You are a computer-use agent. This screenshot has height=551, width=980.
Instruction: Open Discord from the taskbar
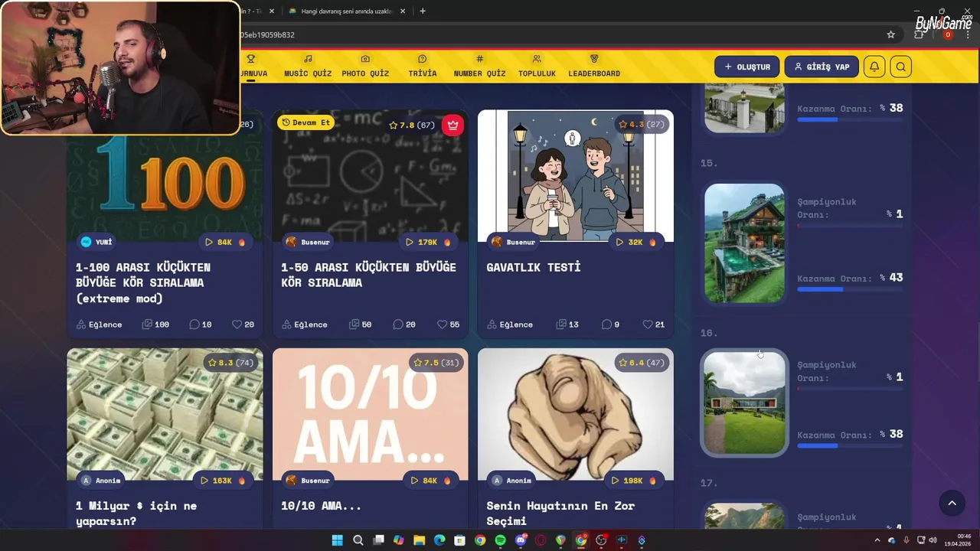click(x=521, y=540)
